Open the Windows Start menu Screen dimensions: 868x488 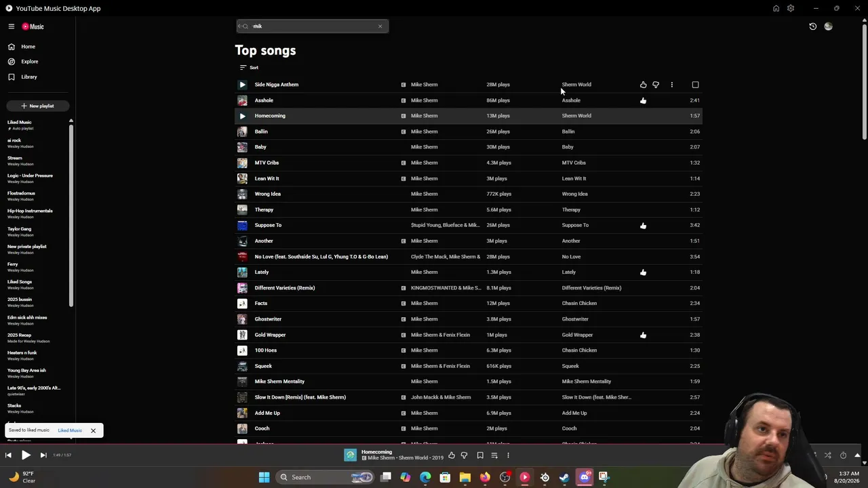click(x=264, y=477)
